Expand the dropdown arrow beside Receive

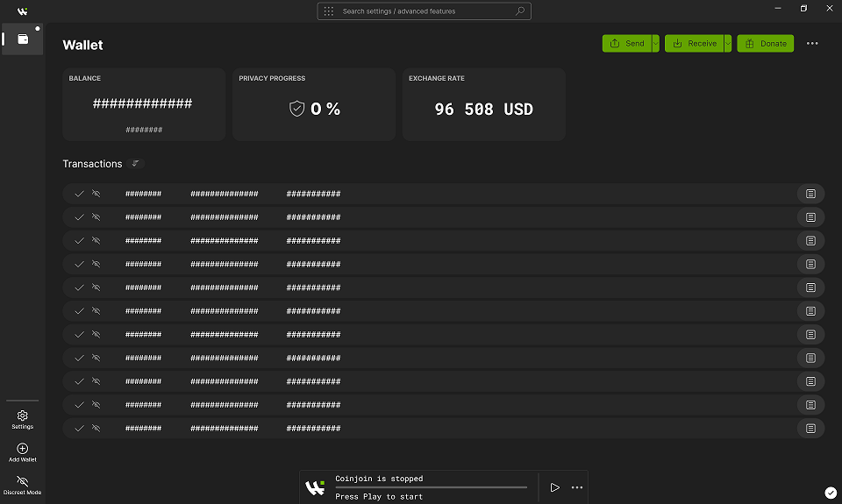[x=728, y=44]
